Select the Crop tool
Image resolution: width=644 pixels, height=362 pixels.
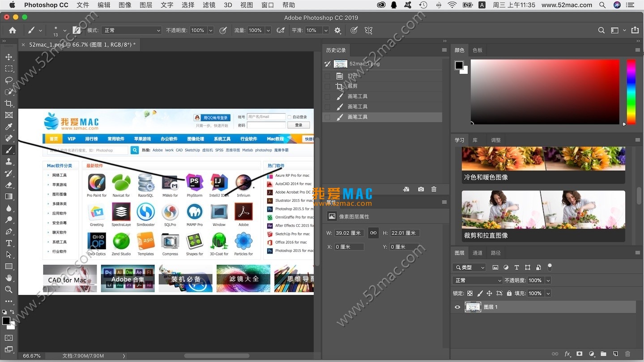(x=9, y=103)
